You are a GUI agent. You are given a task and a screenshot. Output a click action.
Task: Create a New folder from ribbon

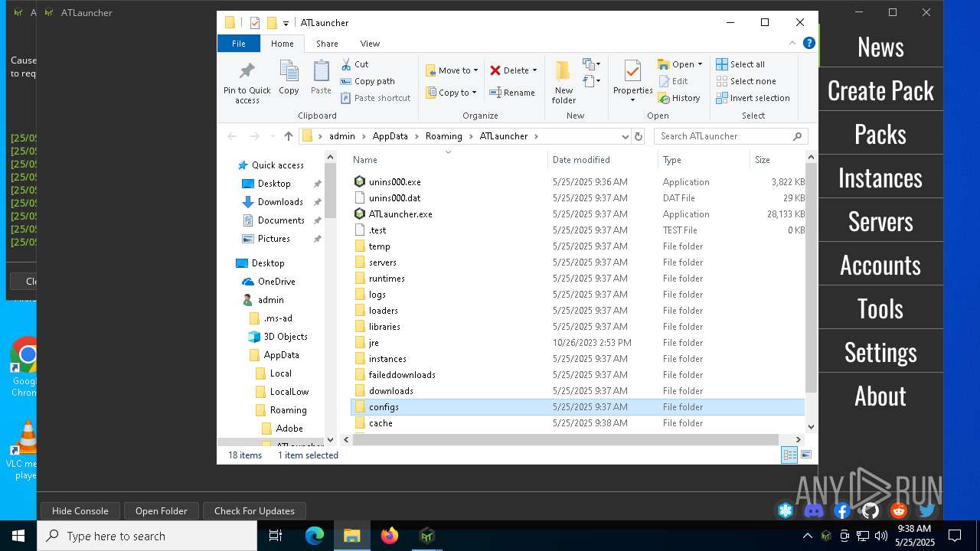click(x=563, y=82)
